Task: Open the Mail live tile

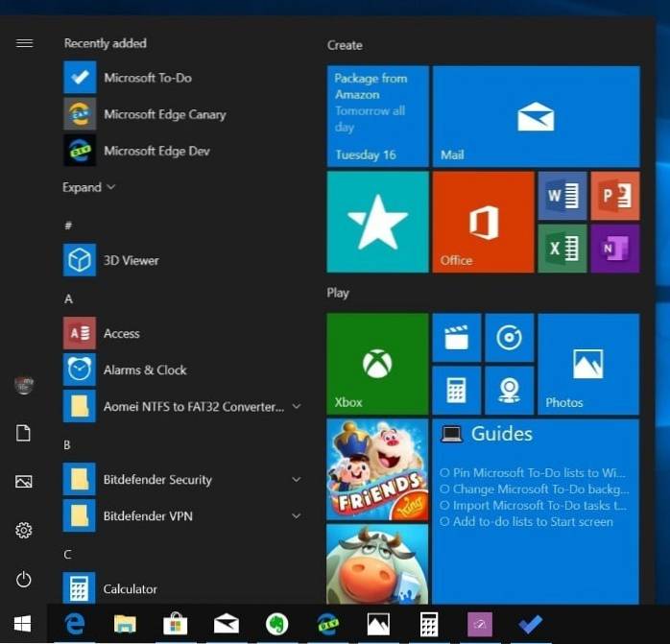Action: pos(536,116)
